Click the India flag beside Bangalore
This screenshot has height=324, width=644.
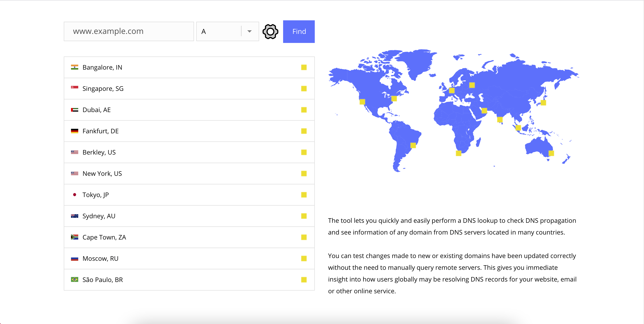point(75,67)
